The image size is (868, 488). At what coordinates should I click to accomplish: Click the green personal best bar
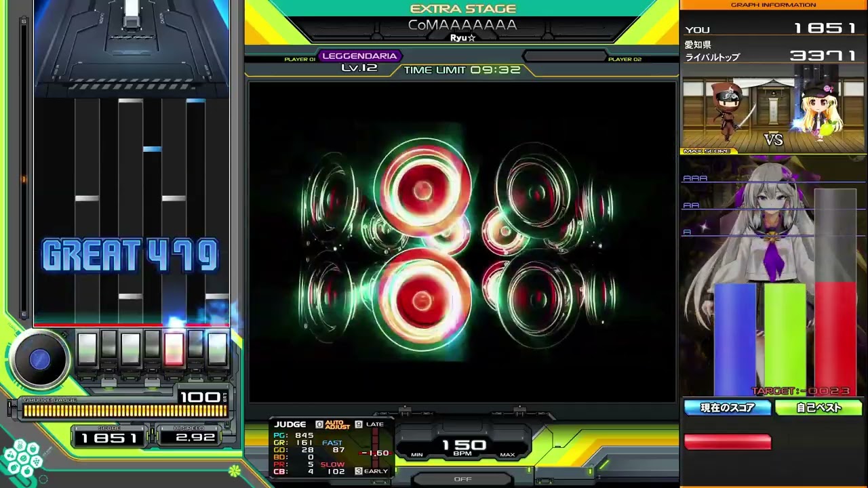pyautogui.click(x=785, y=339)
